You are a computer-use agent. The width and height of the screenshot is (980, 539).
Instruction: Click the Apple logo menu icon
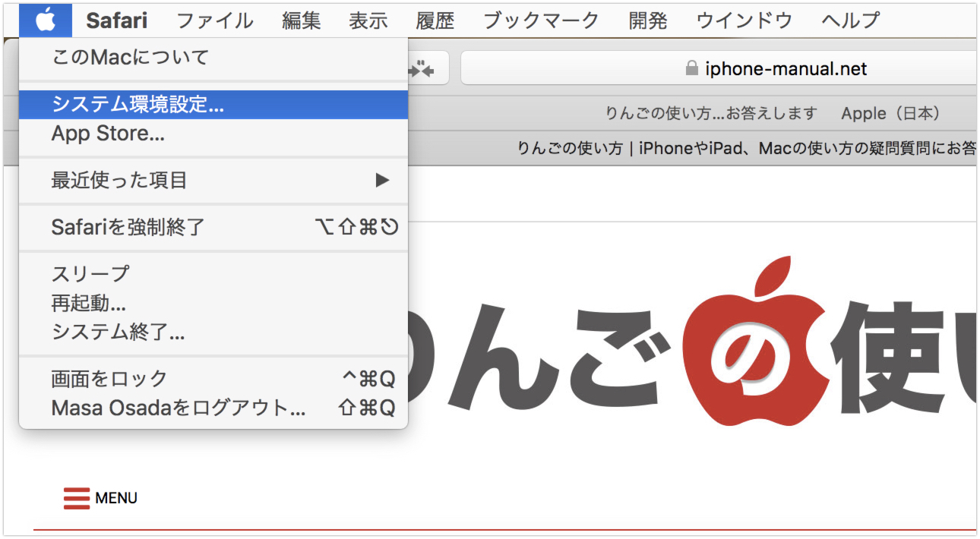[x=46, y=20]
